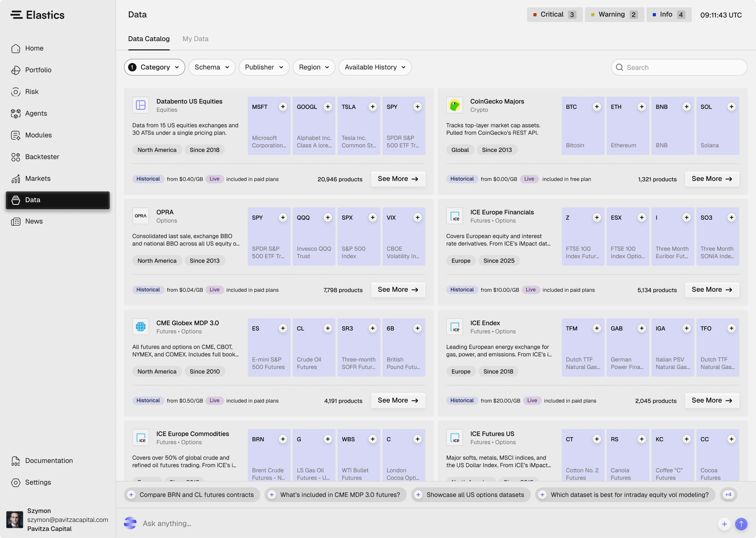Add CL crude oil via plus icon
Screen dimensions: 756x538
point(328,328)
